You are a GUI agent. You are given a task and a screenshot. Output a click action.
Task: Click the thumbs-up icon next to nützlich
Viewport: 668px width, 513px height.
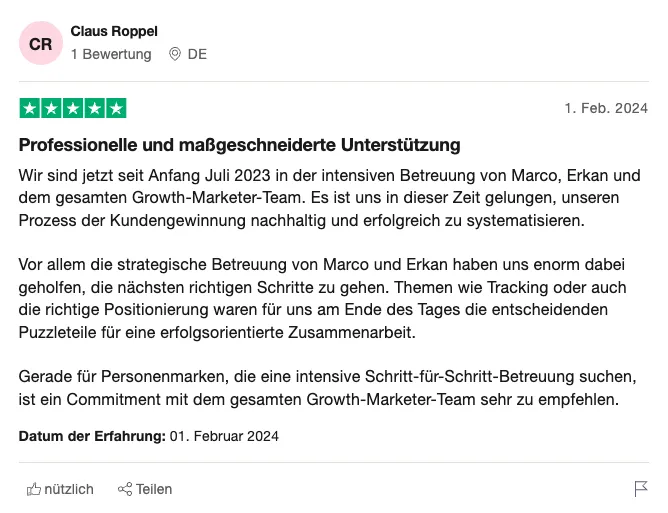pos(34,489)
